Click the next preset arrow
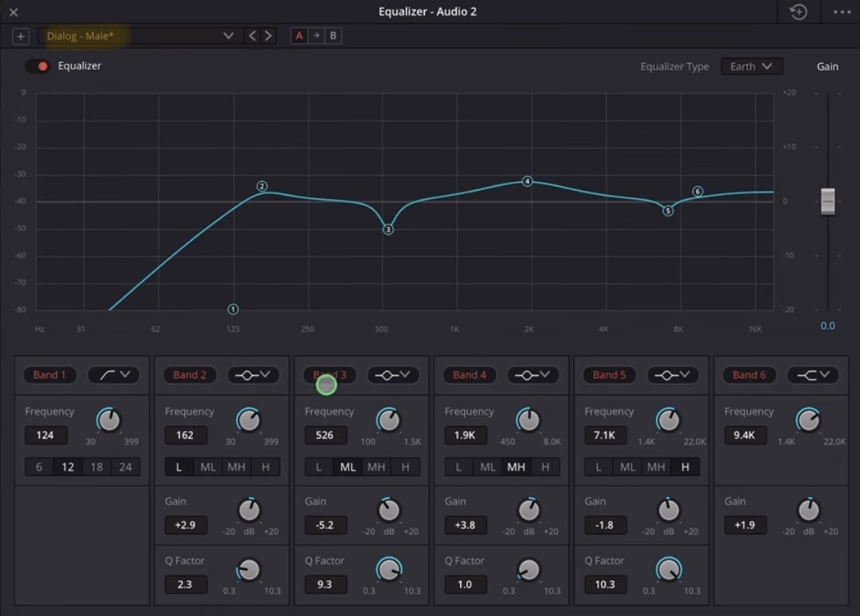 pos(269,36)
